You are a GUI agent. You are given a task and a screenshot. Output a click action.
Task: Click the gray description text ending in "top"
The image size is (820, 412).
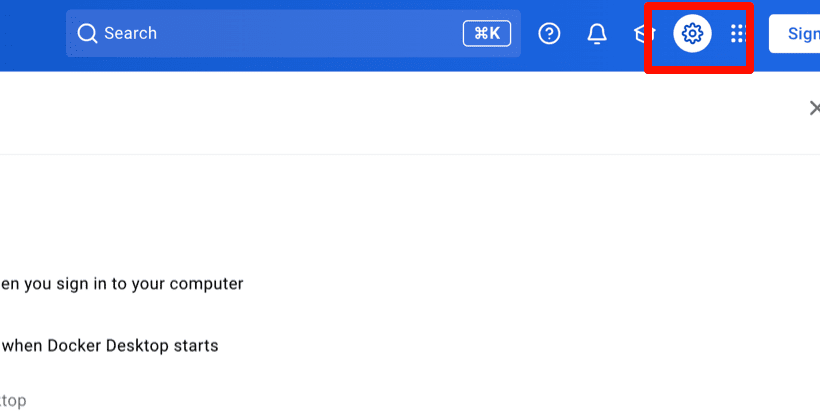[x=13, y=401]
